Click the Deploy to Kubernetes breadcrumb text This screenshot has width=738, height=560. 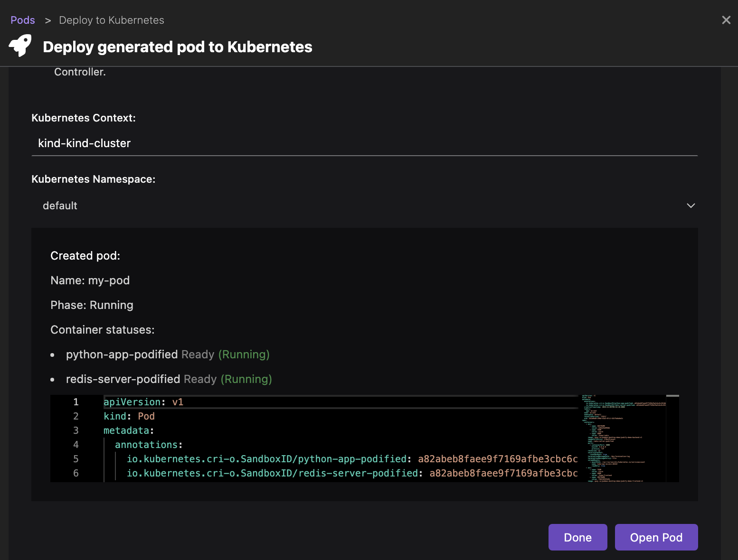[x=111, y=20]
